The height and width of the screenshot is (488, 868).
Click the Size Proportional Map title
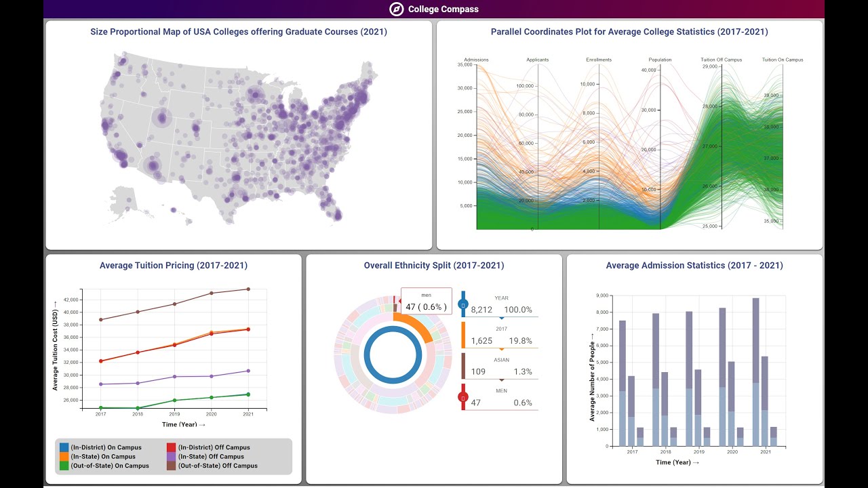[x=239, y=32]
